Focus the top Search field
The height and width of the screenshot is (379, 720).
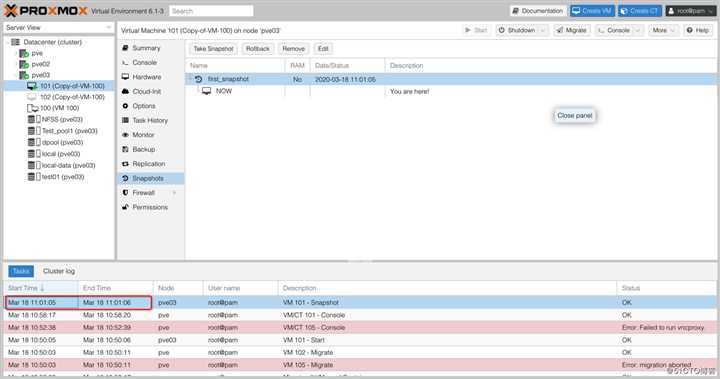[211, 11]
